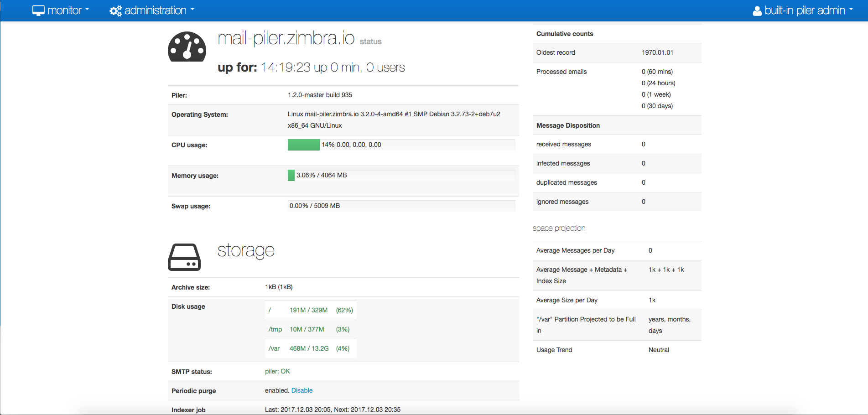The height and width of the screenshot is (415, 868).
Task: Click 'Average Messages per Day' label
Action: pyautogui.click(x=575, y=250)
